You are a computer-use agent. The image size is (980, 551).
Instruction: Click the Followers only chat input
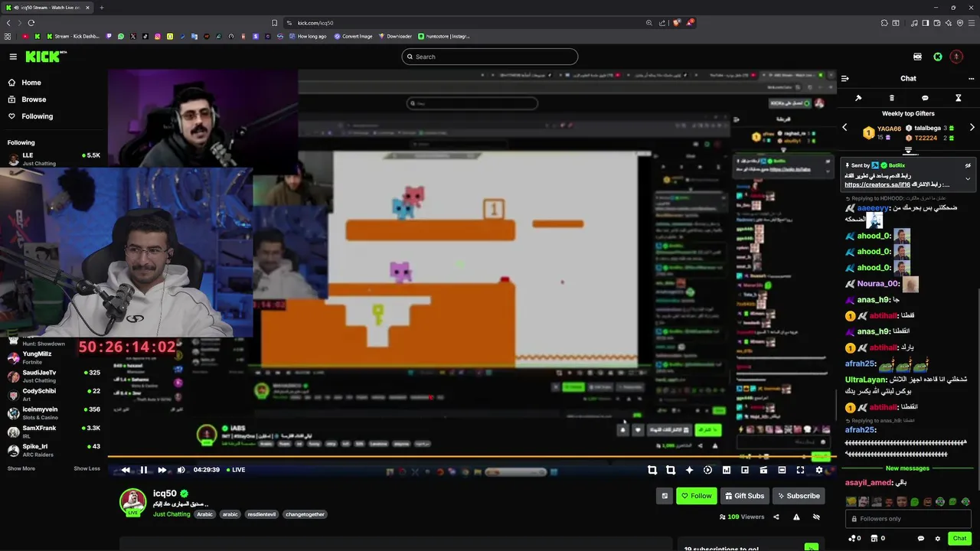tap(908, 519)
